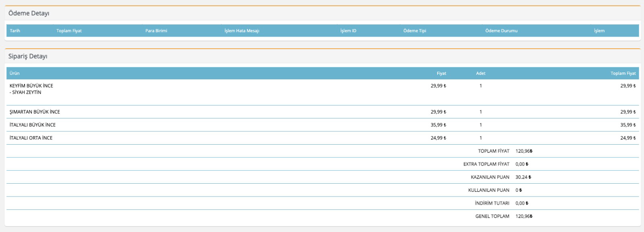
Task: Select the Adet value for İTALYALI BÜYÜK İNCE
Action: (481, 125)
